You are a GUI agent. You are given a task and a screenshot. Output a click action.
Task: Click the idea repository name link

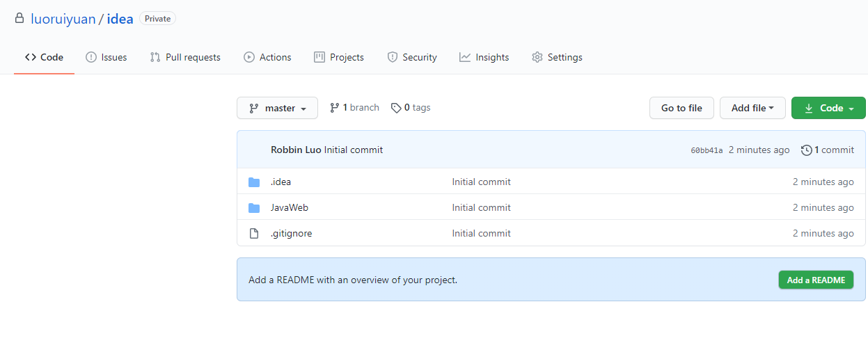120,19
